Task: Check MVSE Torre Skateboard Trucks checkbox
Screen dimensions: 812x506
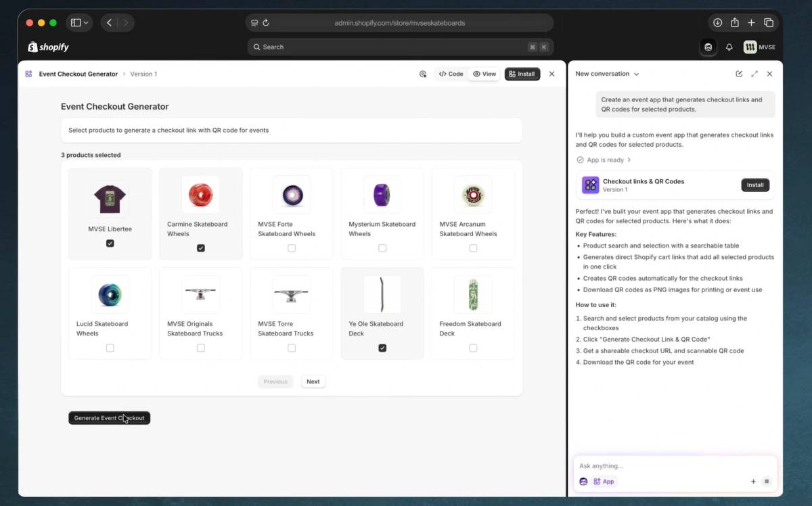Action: coord(292,348)
